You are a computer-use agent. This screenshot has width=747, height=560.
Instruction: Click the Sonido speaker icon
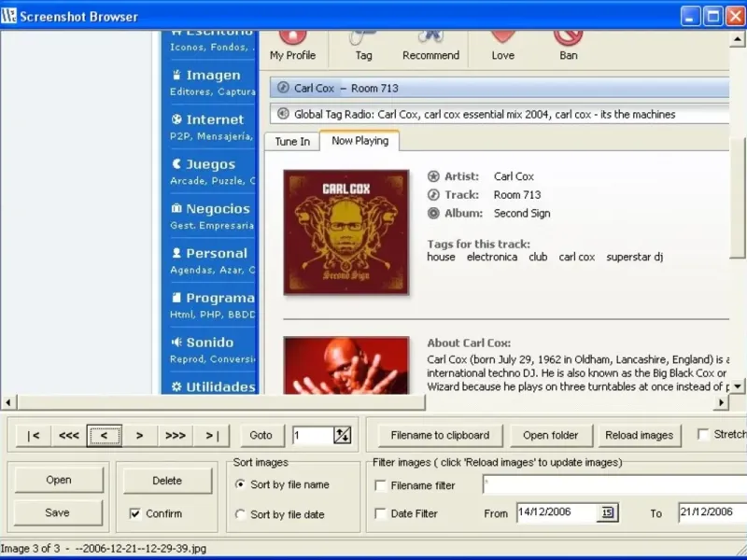pyautogui.click(x=176, y=342)
